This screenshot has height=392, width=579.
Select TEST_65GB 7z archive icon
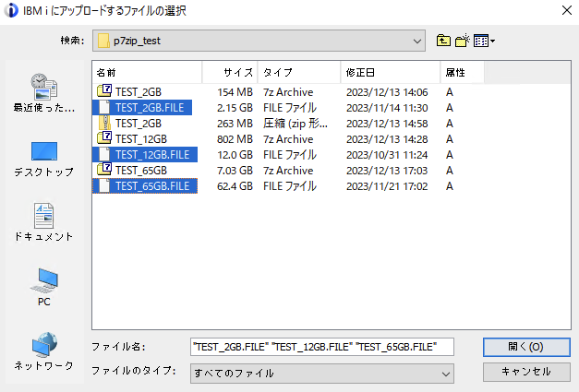pos(104,170)
